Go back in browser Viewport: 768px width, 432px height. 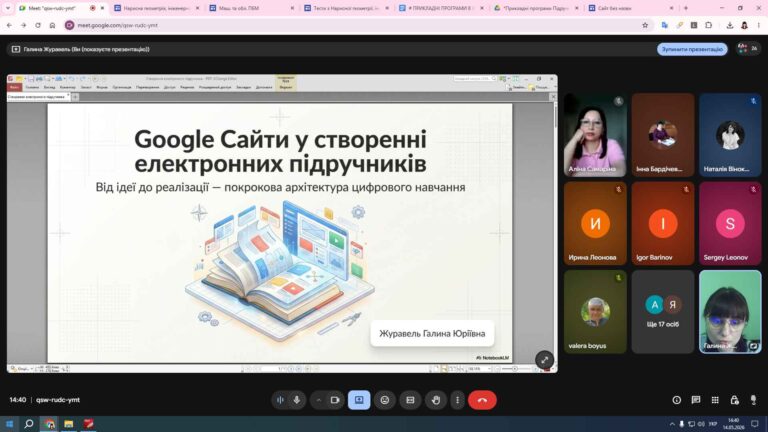tap(9, 25)
